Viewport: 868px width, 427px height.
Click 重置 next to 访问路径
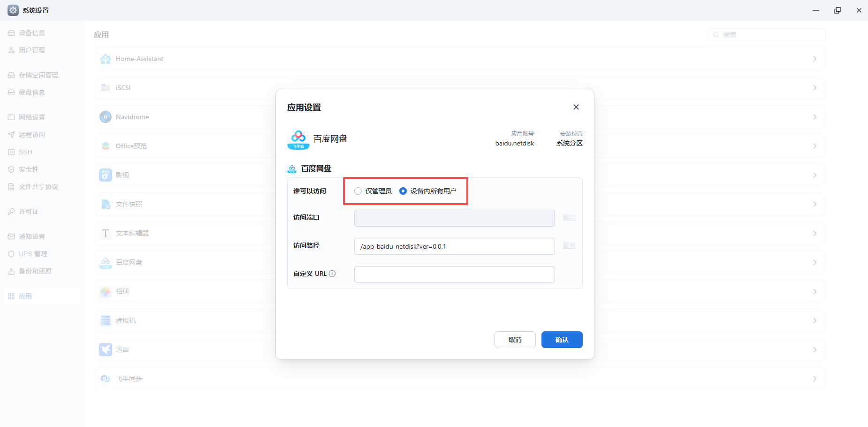[569, 246]
